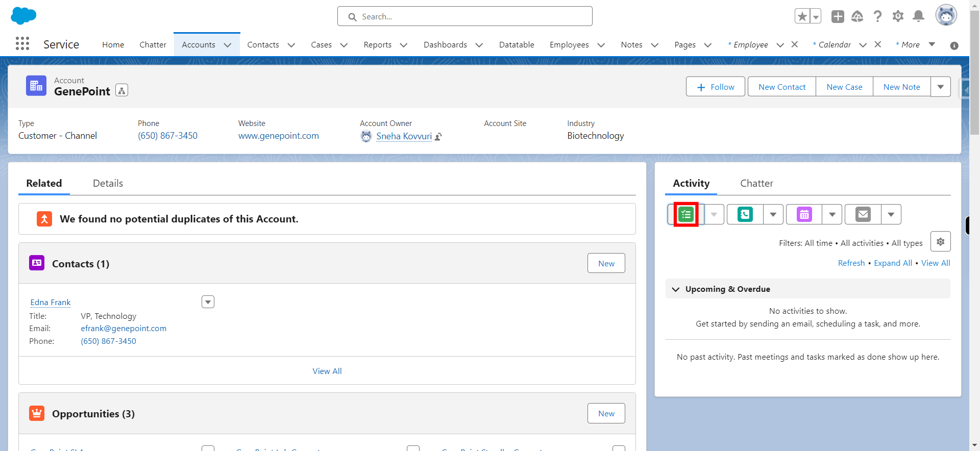Open the Edna Frank contact link

pyautogui.click(x=50, y=303)
